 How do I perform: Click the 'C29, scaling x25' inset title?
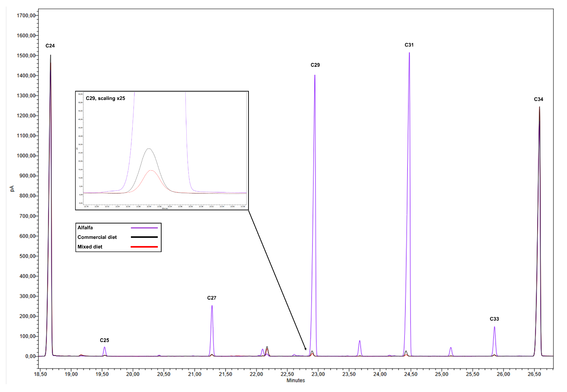click(x=105, y=98)
